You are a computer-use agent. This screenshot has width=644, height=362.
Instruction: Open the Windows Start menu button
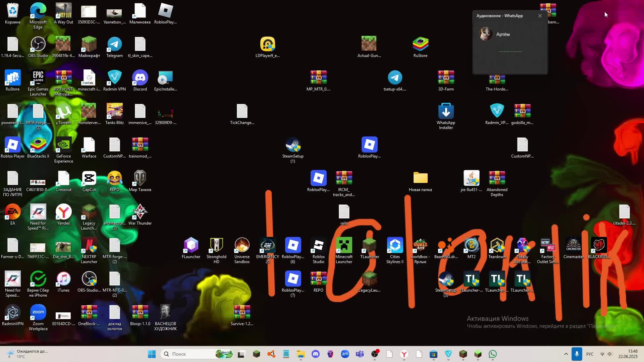coord(152,354)
